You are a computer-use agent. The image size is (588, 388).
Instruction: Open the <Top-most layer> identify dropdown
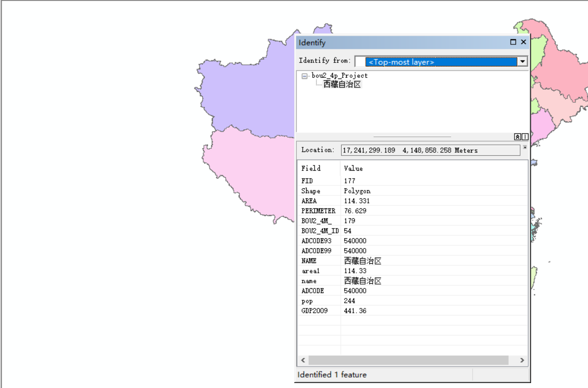pos(522,61)
